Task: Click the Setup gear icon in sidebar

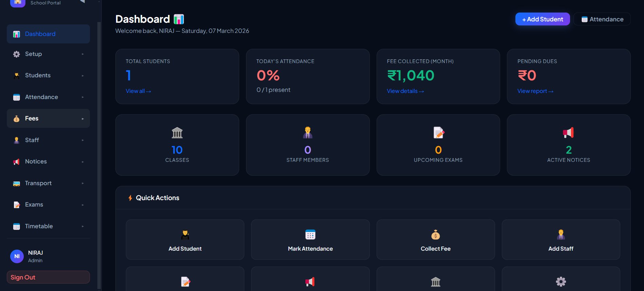Action: (16, 54)
